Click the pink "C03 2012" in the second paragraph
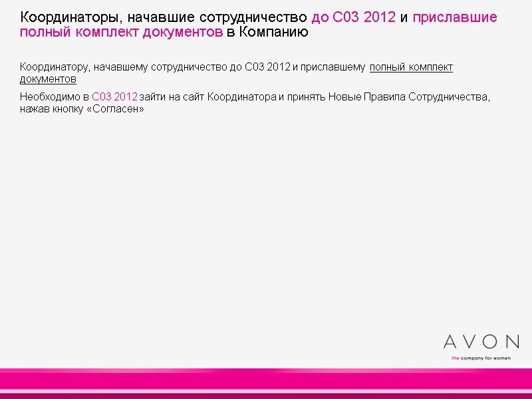532x399 pixels. click(115, 98)
